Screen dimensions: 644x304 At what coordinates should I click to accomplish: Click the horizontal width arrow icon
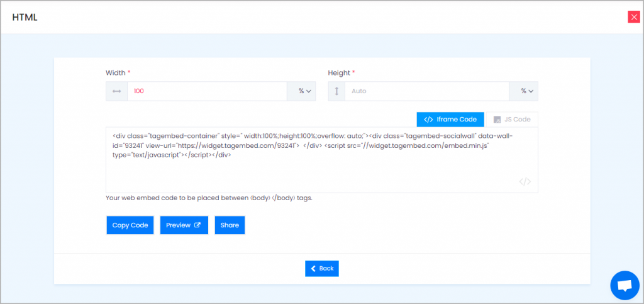tap(116, 91)
